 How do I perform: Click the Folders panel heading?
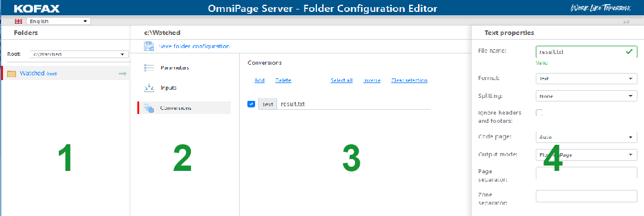tap(26, 33)
